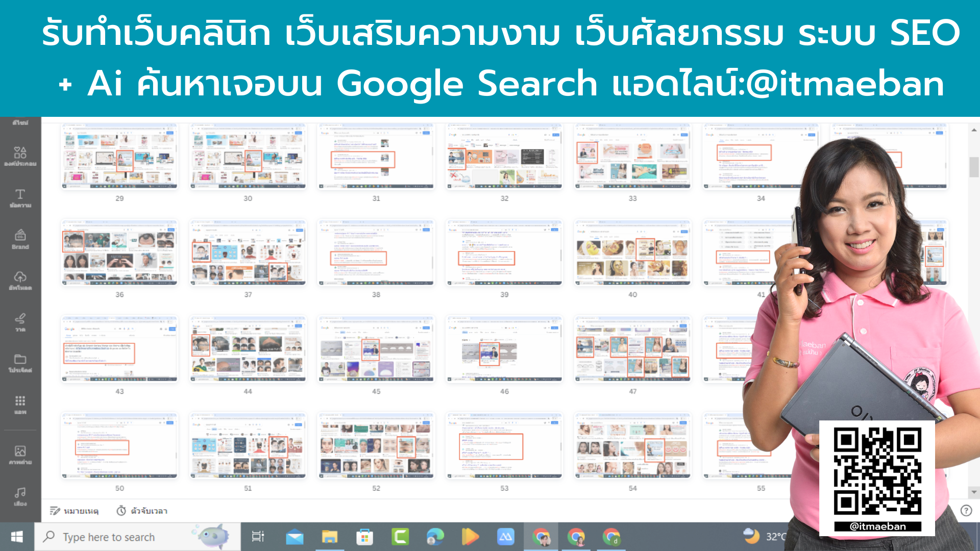Launch Chrome from the taskbar

coord(541,537)
